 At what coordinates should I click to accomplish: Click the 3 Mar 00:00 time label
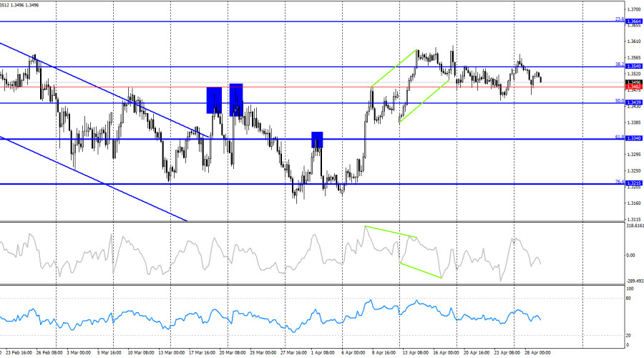79,353
